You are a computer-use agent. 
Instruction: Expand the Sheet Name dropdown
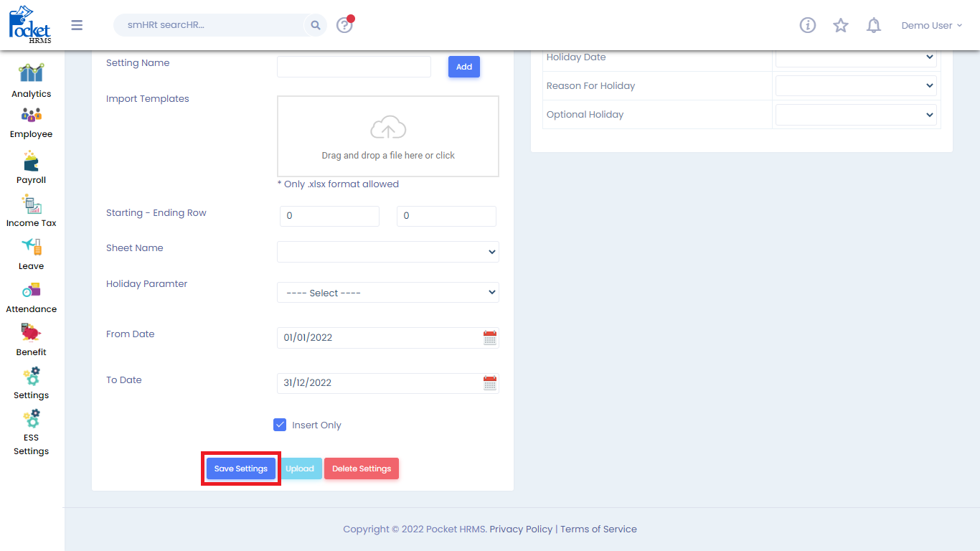(x=388, y=252)
